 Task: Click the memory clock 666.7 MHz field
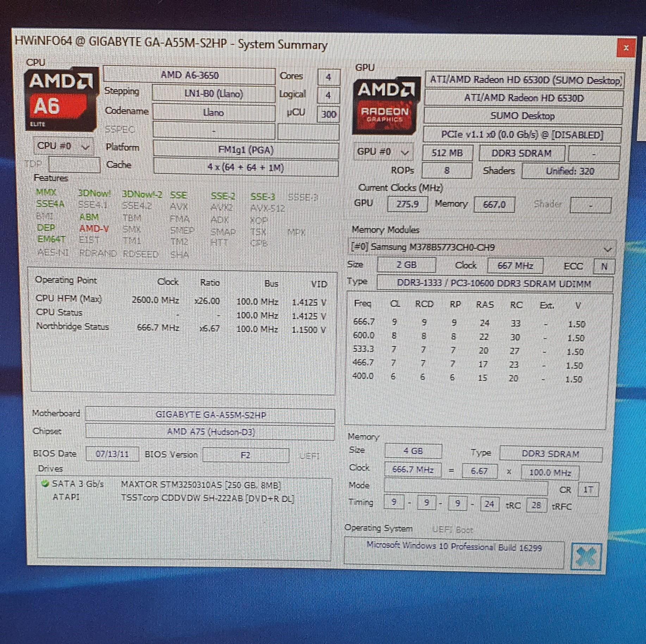(412, 470)
